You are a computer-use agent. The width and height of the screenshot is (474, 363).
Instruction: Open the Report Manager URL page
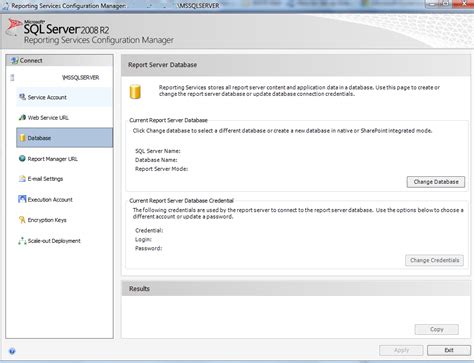(x=64, y=159)
